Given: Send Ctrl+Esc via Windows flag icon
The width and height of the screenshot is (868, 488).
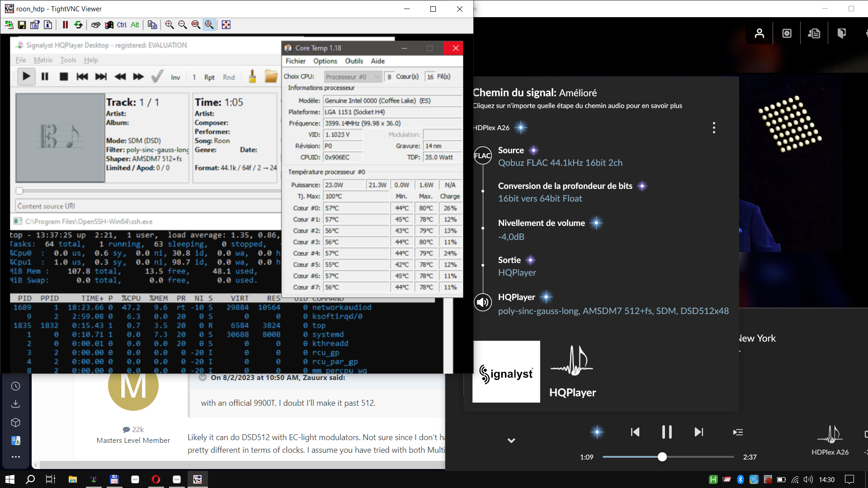Looking at the screenshot, I should [109, 25].
